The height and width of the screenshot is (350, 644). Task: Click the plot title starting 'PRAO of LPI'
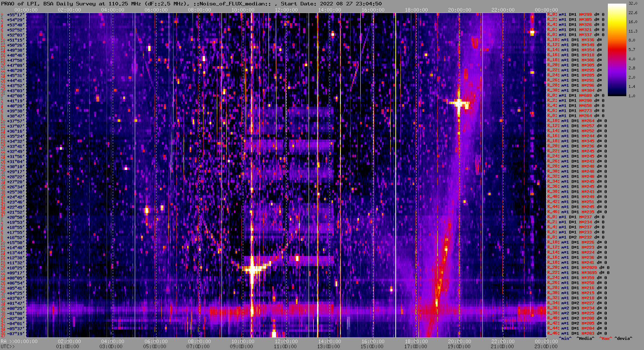click(x=191, y=4)
